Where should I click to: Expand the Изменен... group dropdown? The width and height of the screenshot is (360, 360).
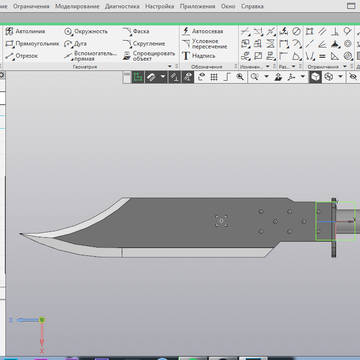[x=267, y=66]
